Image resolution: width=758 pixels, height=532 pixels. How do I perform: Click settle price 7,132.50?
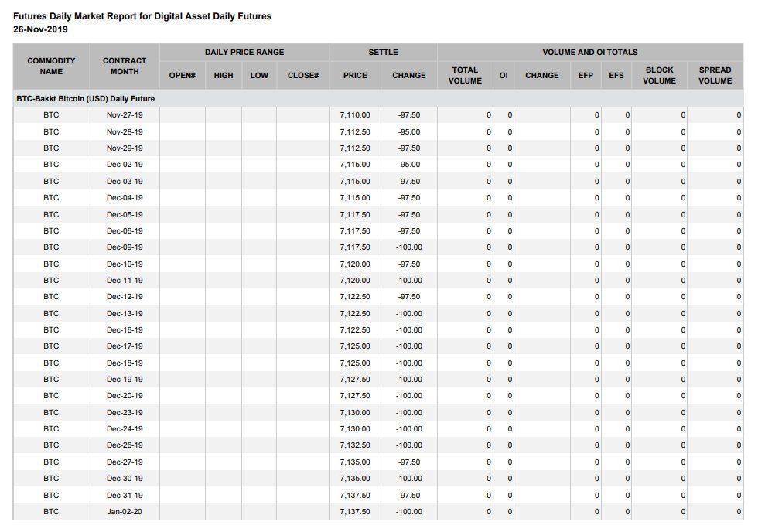(355, 445)
